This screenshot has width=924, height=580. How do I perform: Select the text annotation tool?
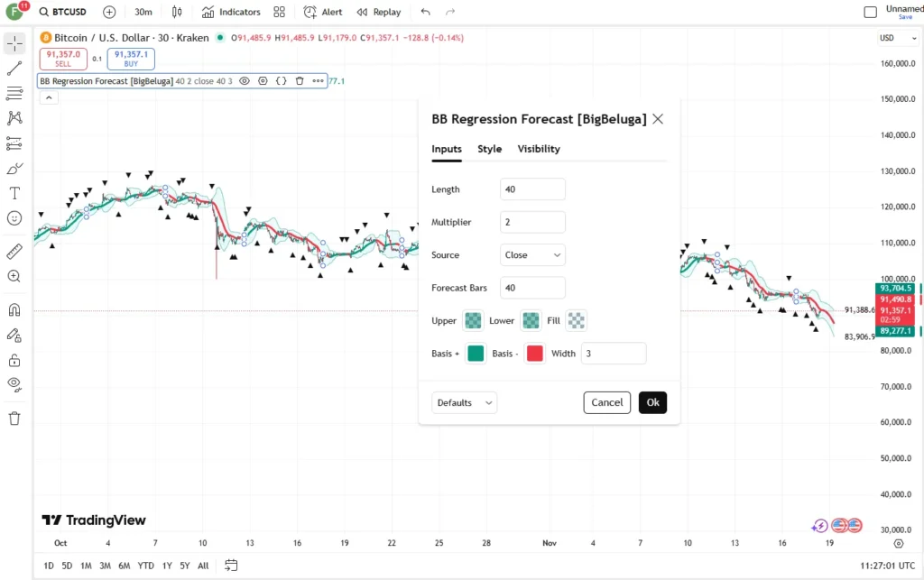14,193
